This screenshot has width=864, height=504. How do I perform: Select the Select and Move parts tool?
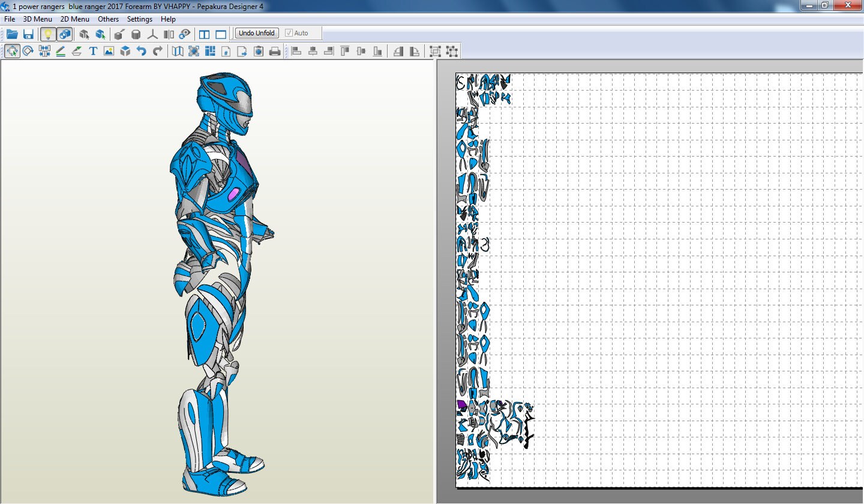coord(12,51)
